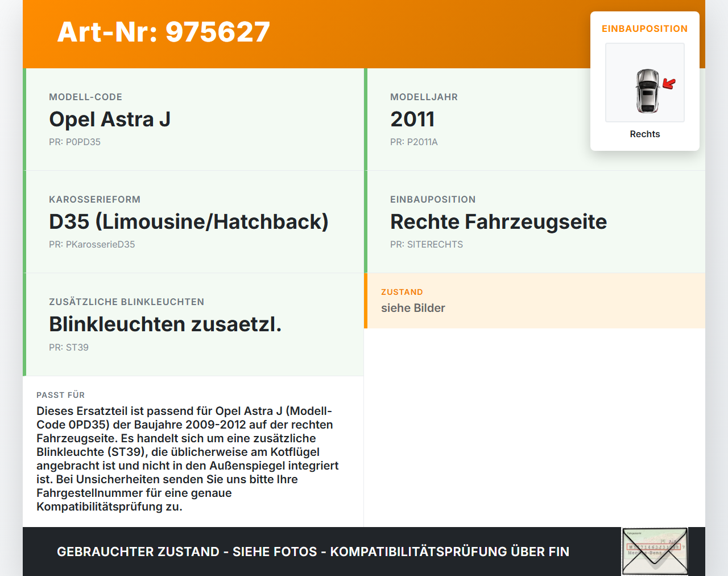Enable the siehe Bilder condition option
The width and height of the screenshot is (728, 576).
click(x=413, y=308)
